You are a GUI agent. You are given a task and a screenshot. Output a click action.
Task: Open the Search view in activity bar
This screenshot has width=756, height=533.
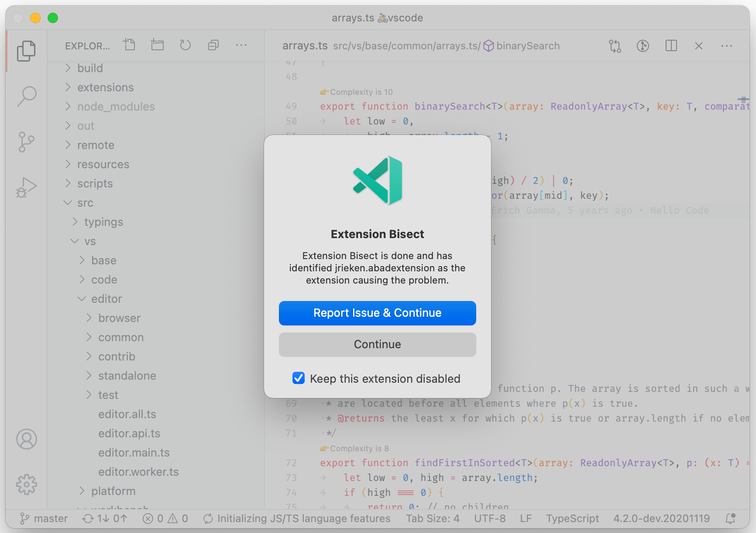coord(27,96)
